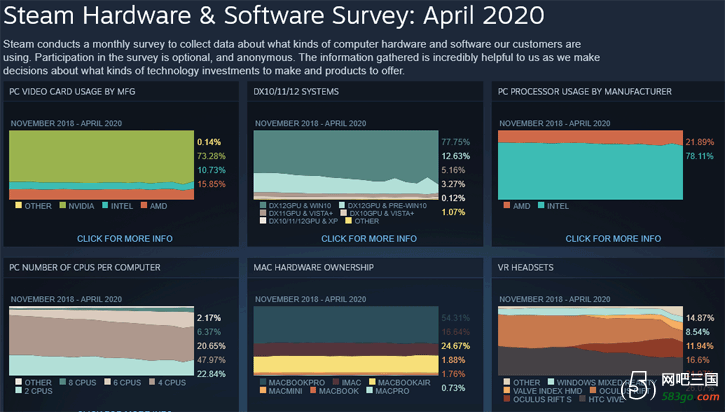Click the CPUs per computer area chart

coord(102,341)
